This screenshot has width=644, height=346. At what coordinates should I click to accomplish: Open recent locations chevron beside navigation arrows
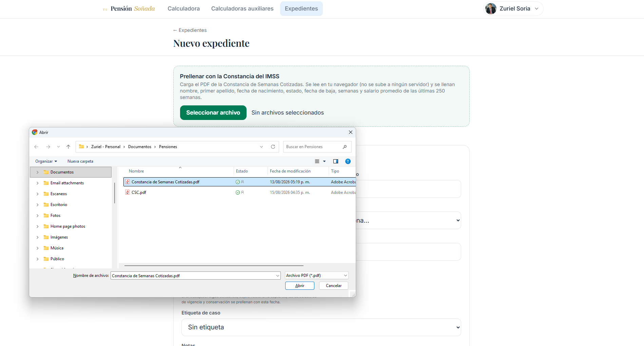[x=58, y=147]
